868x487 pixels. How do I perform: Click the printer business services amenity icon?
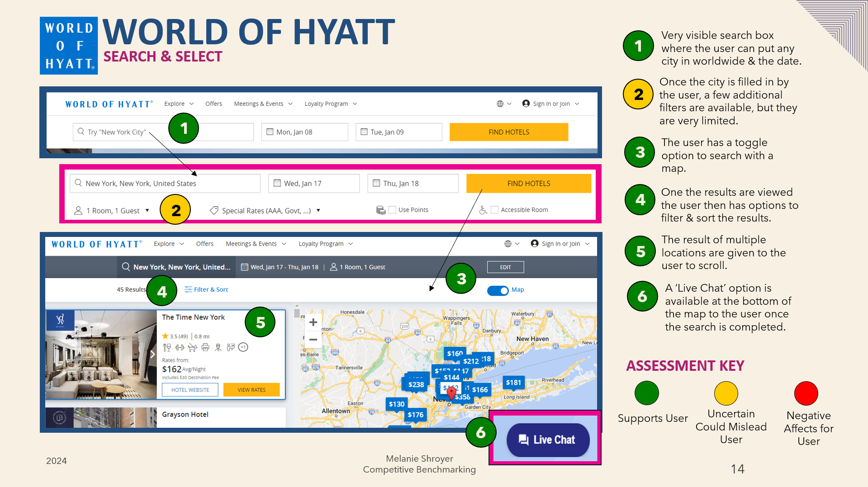tap(205, 347)
